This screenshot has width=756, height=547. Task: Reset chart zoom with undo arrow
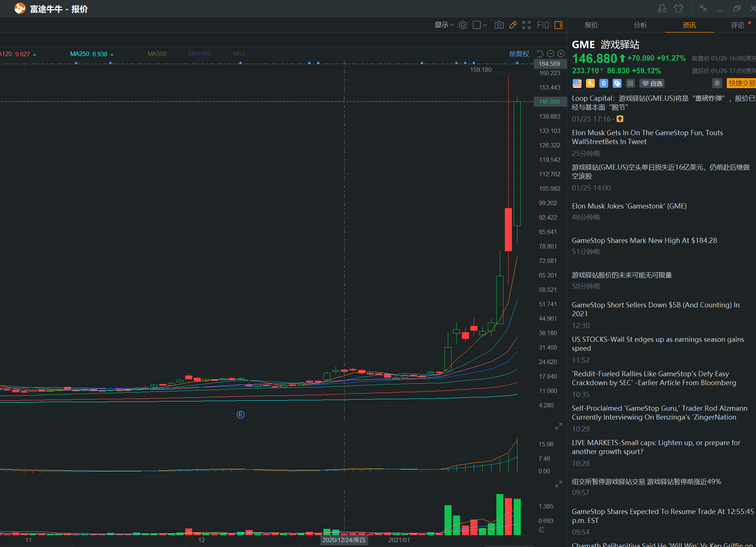(540, 54)
